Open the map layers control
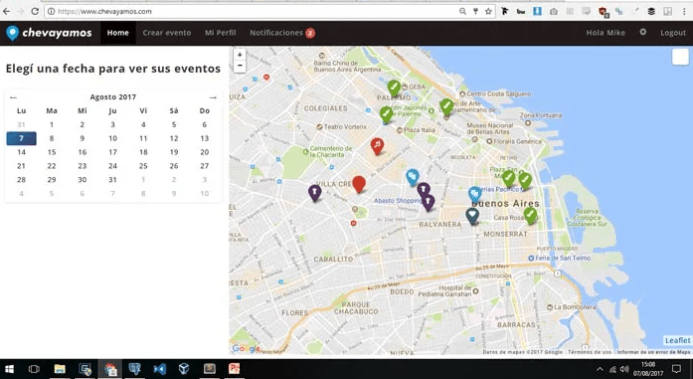 click(680, 57)
